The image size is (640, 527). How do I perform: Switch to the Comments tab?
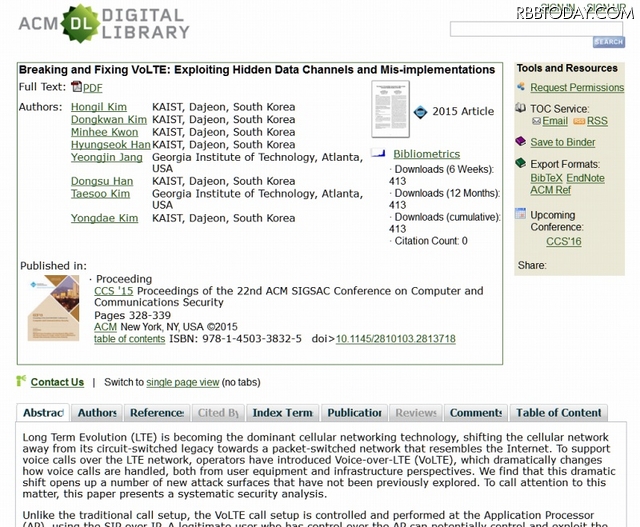click(476, 413)
